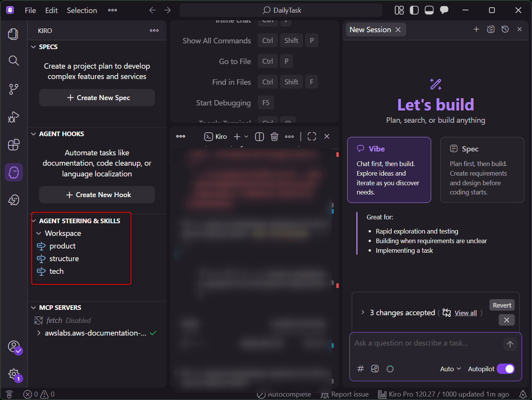Select the Kiro ghost icon in the activity bar

(x=14, y=172)
